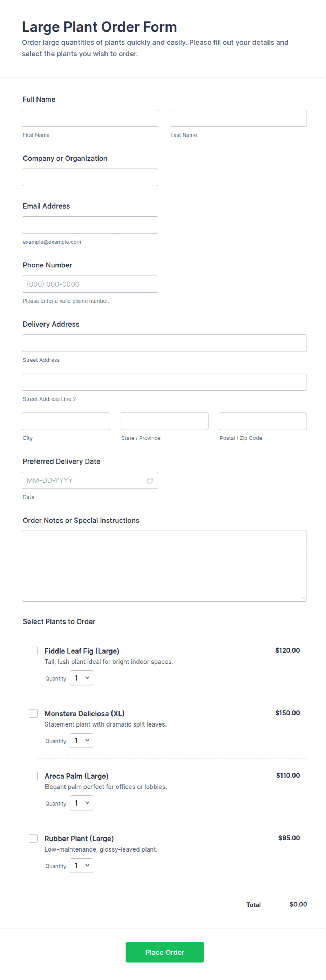
Task: Expand Monstera Deliciosa quantity dropdown
Action: click(81, 740)
